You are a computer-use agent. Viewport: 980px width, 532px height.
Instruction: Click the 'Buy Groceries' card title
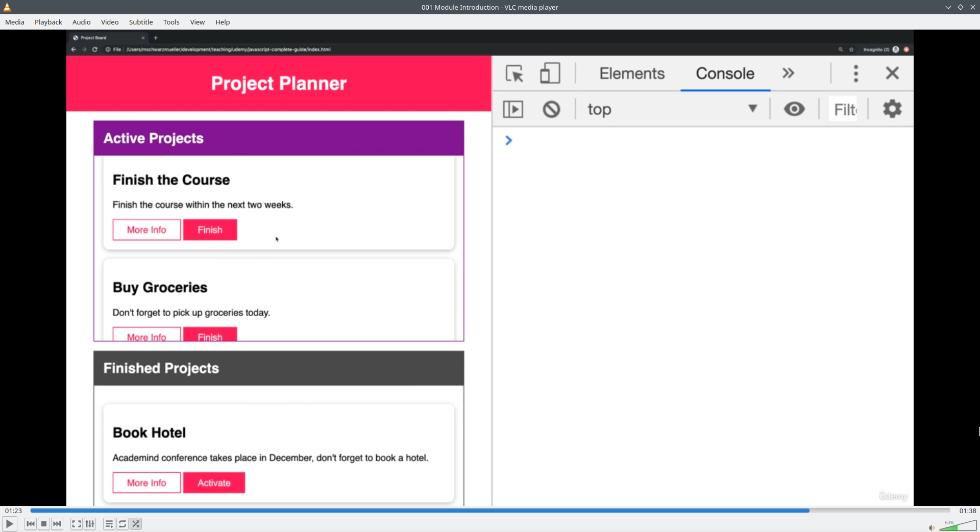(x=160, y=288)
